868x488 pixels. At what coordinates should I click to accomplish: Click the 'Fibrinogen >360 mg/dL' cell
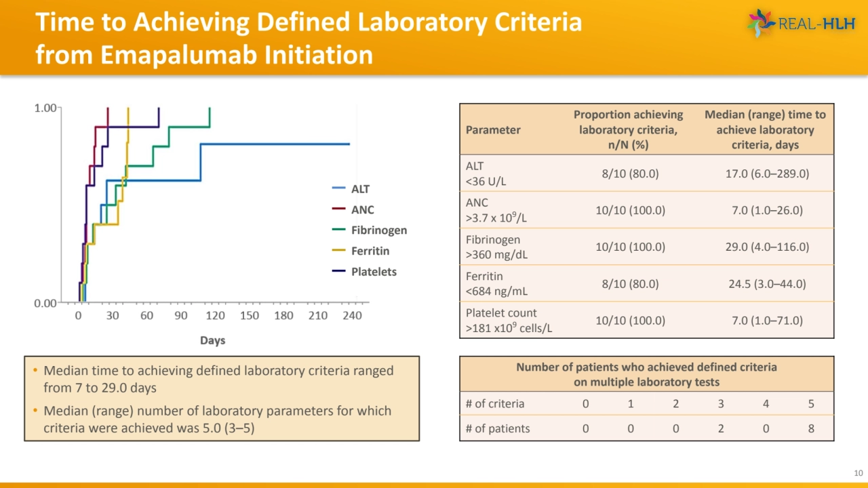[x=496, y=247]
